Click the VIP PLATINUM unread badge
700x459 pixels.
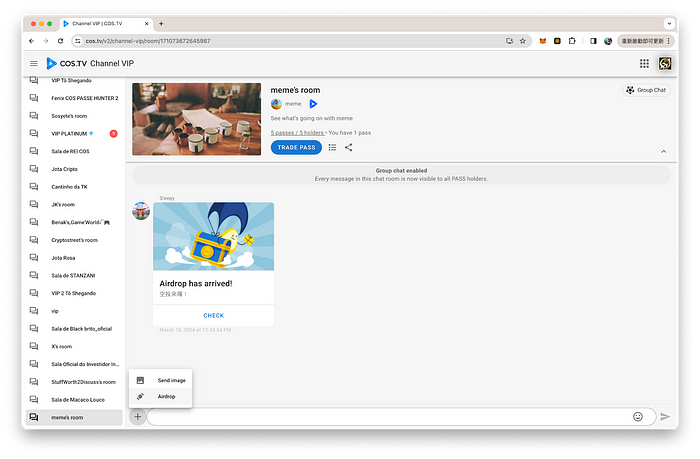point(113,134)
